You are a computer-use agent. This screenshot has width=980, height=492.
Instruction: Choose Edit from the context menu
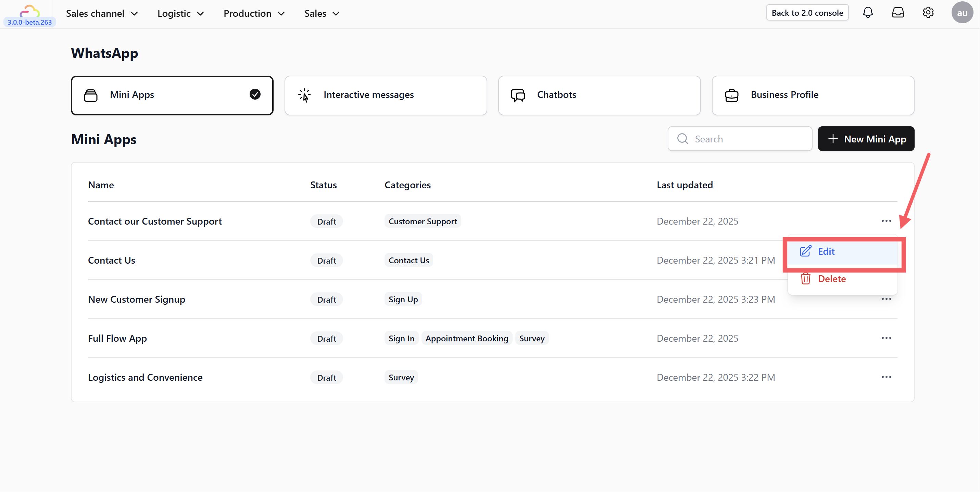tap(842, 251)
